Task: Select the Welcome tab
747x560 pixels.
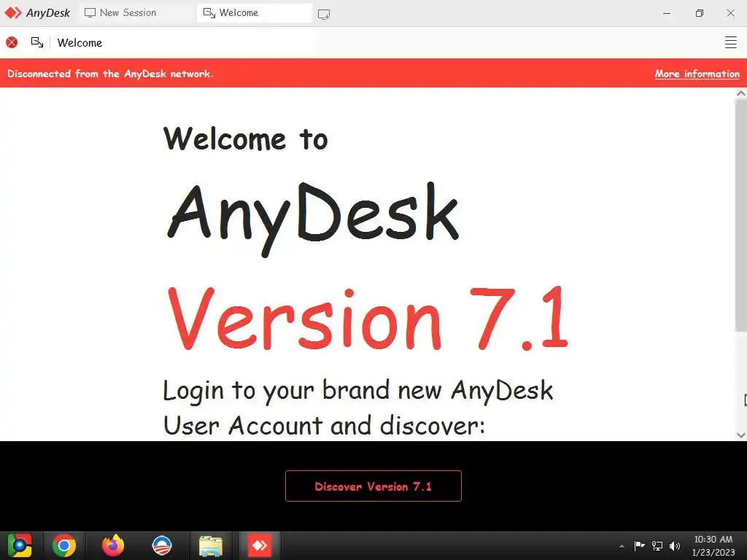Action: [x=255, y=13]
